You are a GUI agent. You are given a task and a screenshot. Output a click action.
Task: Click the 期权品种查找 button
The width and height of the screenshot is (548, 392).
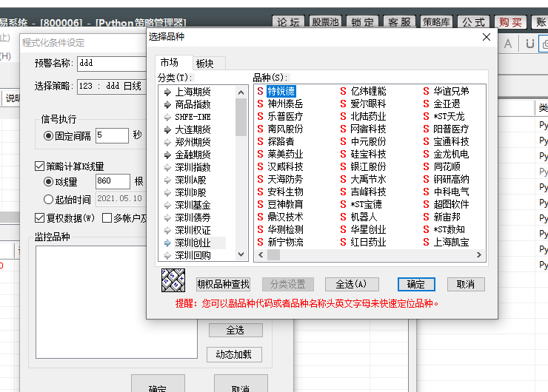click(223, 284)
